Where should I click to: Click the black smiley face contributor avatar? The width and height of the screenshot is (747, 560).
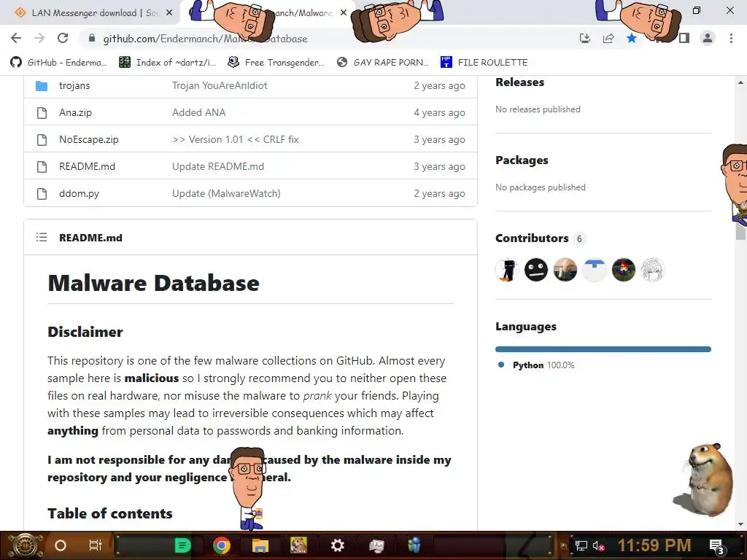tap(536, 270)
